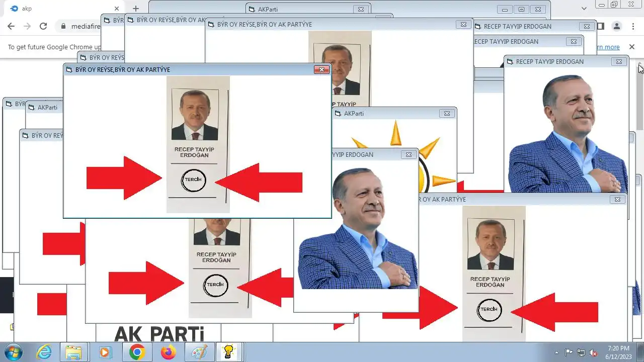Follow the Learn more link

[608, 47]
